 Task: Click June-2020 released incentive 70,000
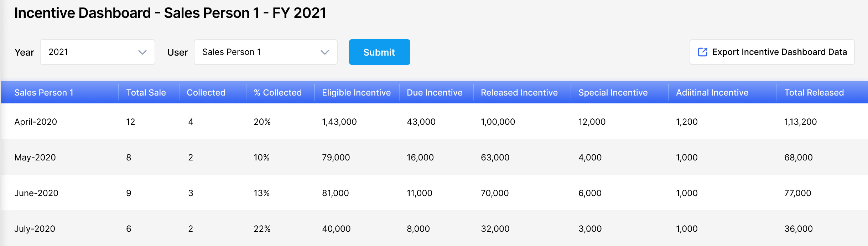tap(495, 193)
